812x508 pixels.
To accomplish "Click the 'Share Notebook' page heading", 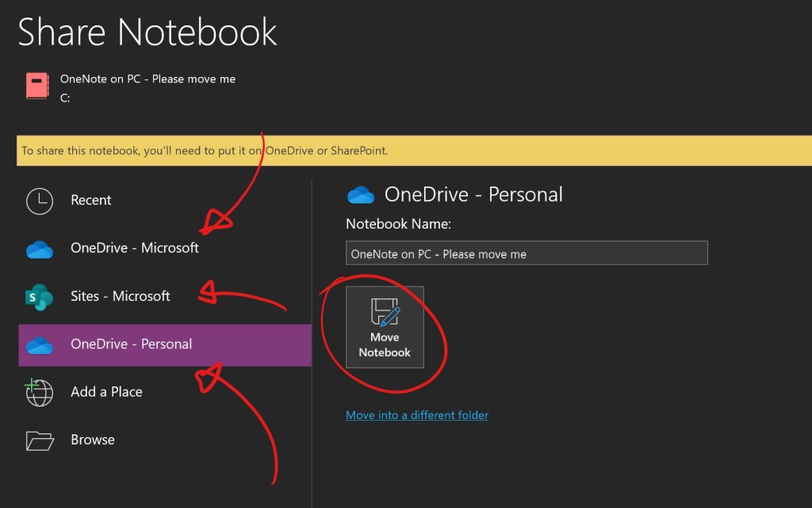I will coord(147,32).
